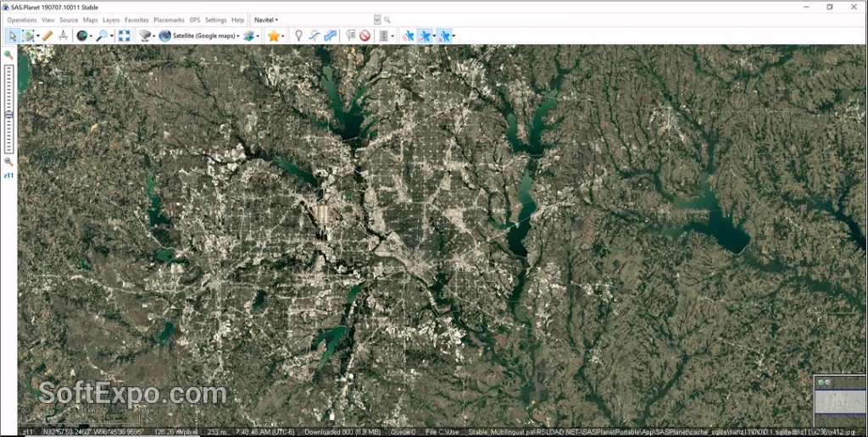This screenshot has height=437, width=868.
Task: Click the ruler distance measurement tool
Action: (47, 36)
